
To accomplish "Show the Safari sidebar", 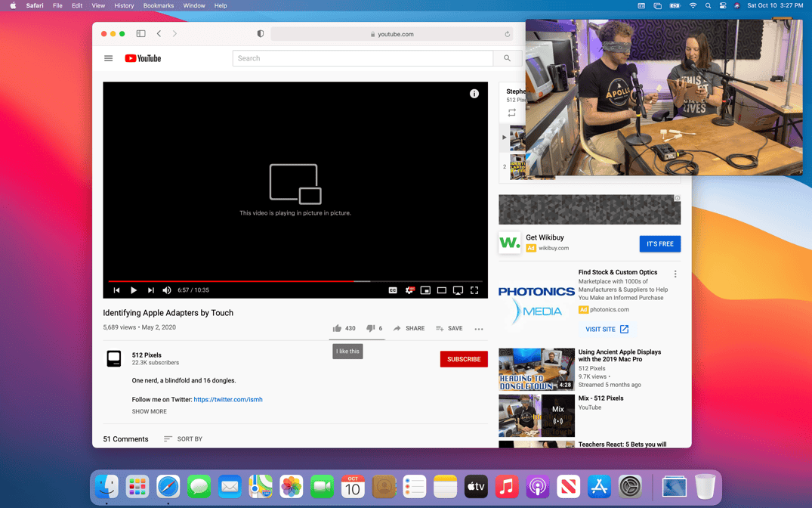I will point(140,34).
